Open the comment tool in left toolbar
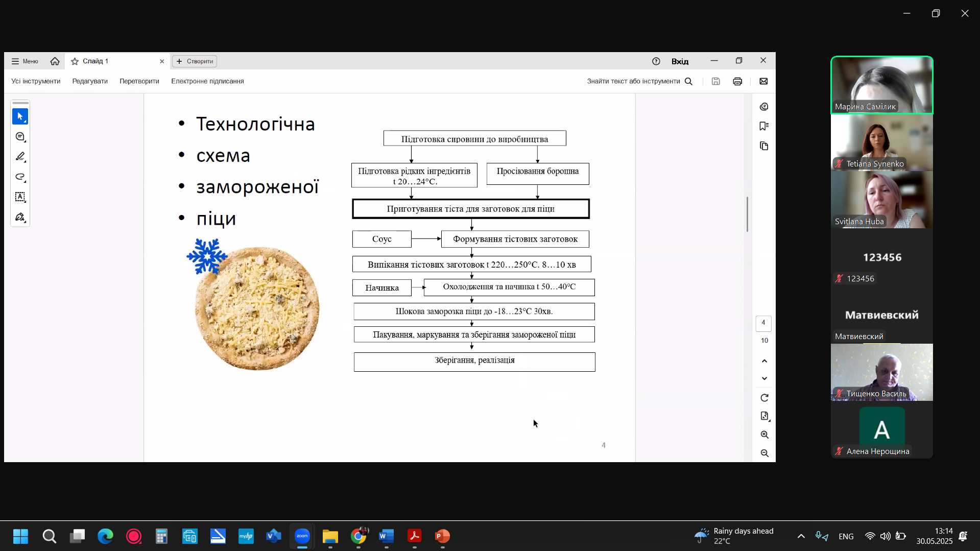 (x=20, y=137)
